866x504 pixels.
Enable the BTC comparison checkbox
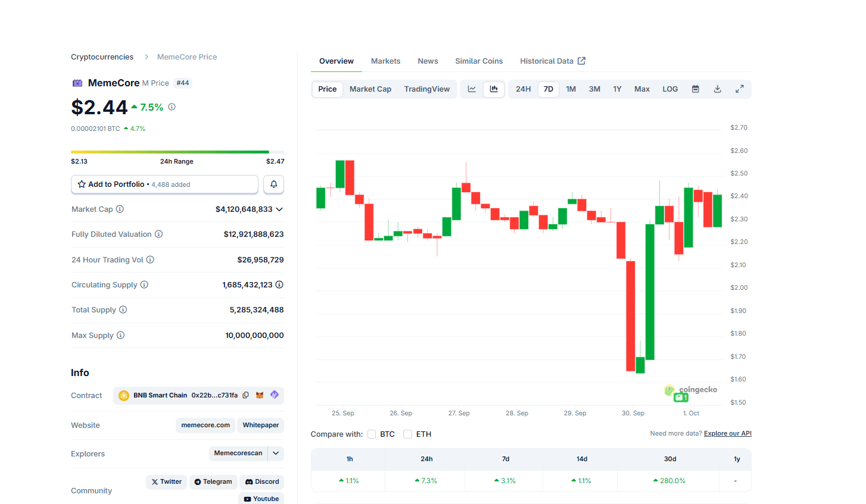[x=372, y=434]
